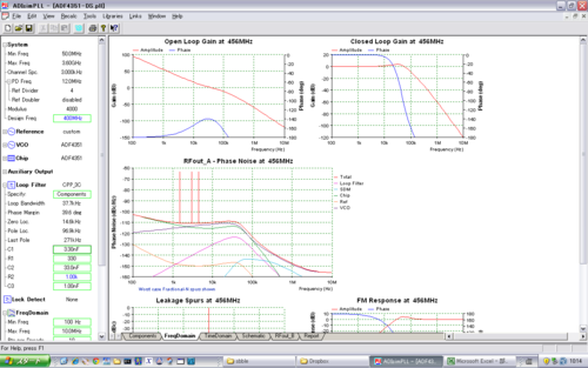The width and height of the screenshot is (588, 368).
Task: Click the cut scissors toolbar icon
Action: coord(44,28)
